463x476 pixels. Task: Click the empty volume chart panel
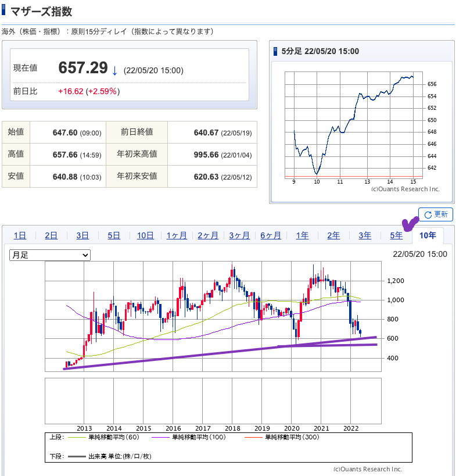[x=213, y=400]
